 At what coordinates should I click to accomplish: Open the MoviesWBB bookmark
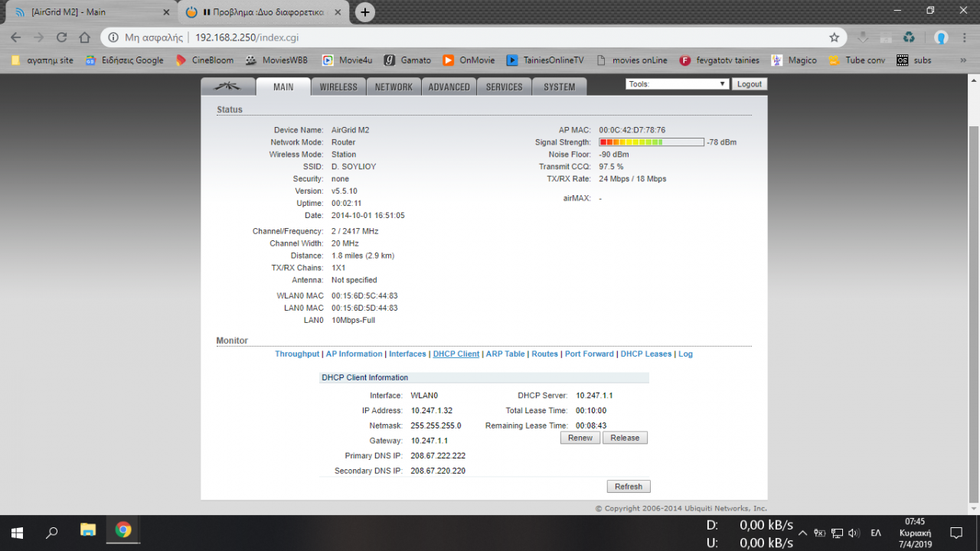click(x=278, y=60)
